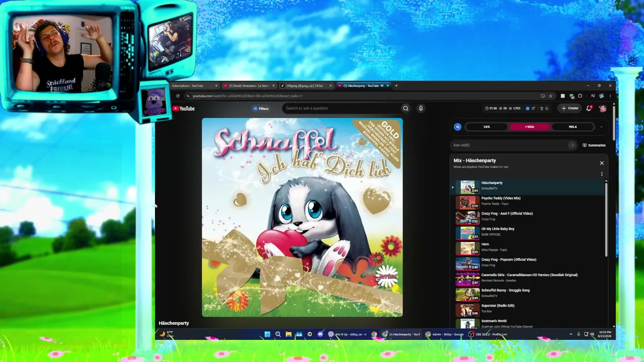Open Discord from the taskbar
The image size is (644, 362).
(x=320, y=334)
